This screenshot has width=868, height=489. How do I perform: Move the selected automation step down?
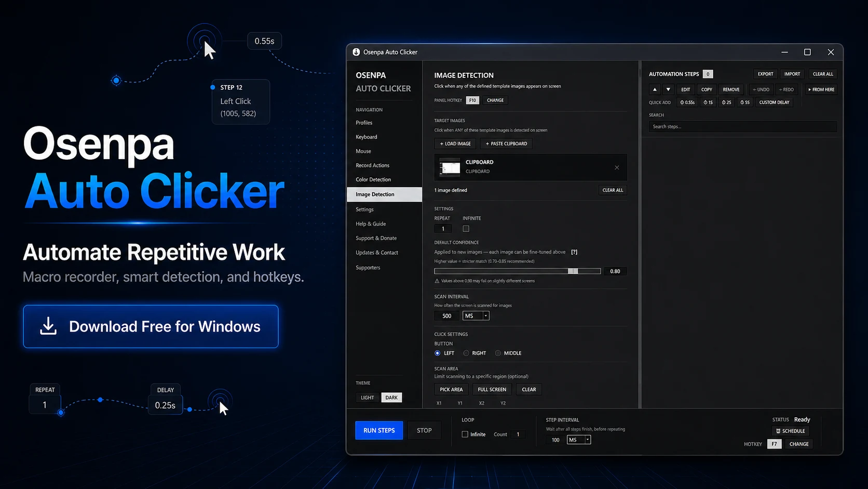(x=668, y=89)
